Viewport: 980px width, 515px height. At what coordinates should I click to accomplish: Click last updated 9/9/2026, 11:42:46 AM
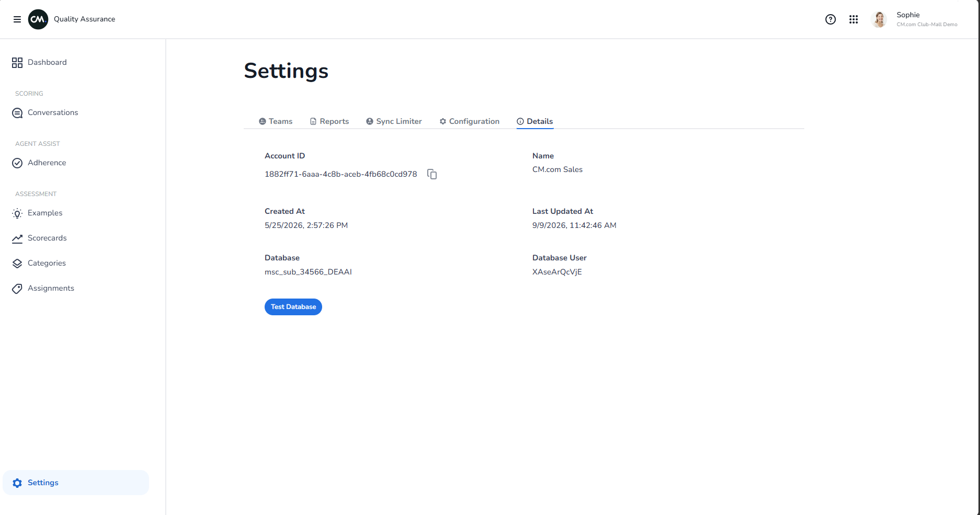tap(574, 225)
